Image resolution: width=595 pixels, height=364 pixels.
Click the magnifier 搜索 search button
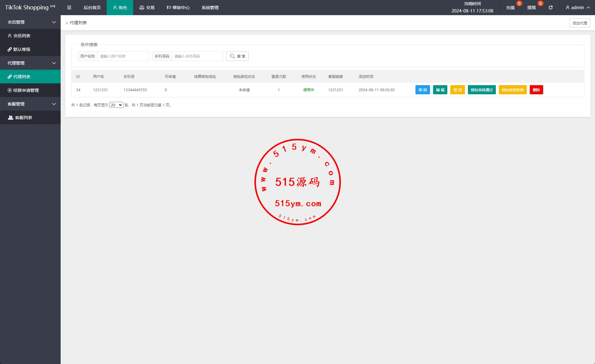pyautogui.click(x=237, y=56)
